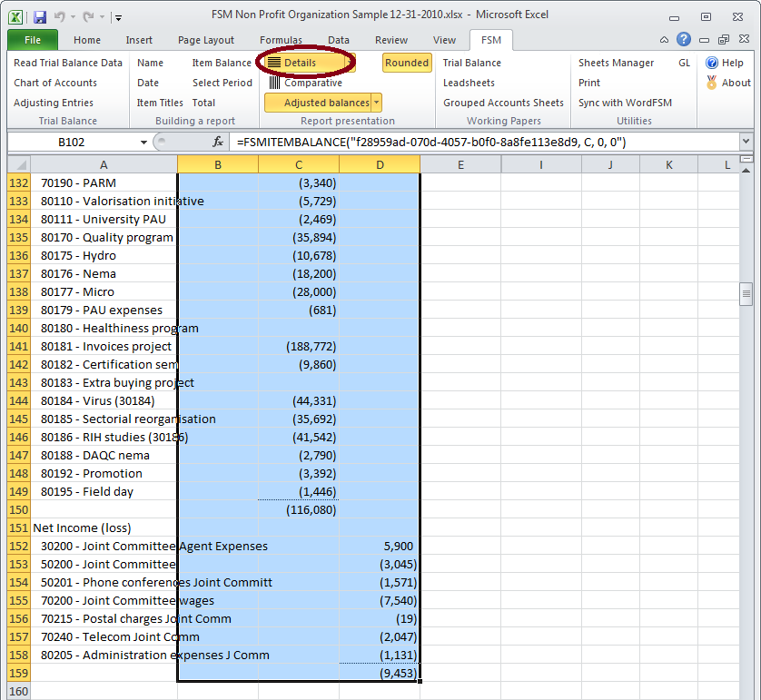Minimize the ribbon with the caret icon
Viewport: 761px width, 700px height.
click(664, 40)
